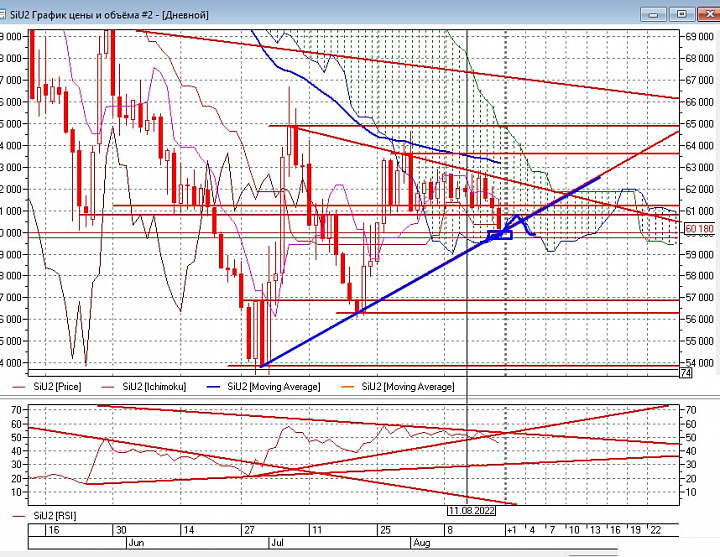Click the '19' forecast tick on the time axis
Screen dimensions: 720x557
click(635, 530)
